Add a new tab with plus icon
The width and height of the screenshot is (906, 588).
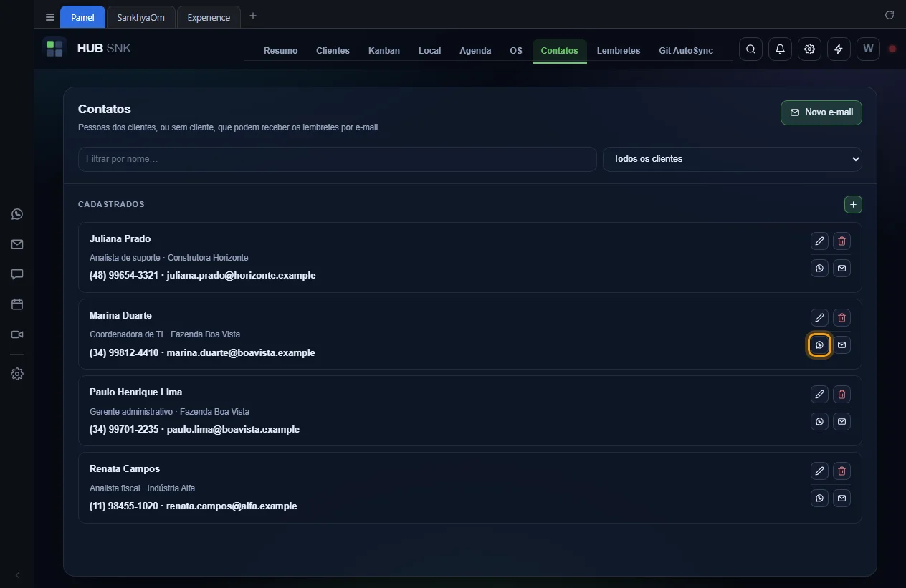(253, 16)
